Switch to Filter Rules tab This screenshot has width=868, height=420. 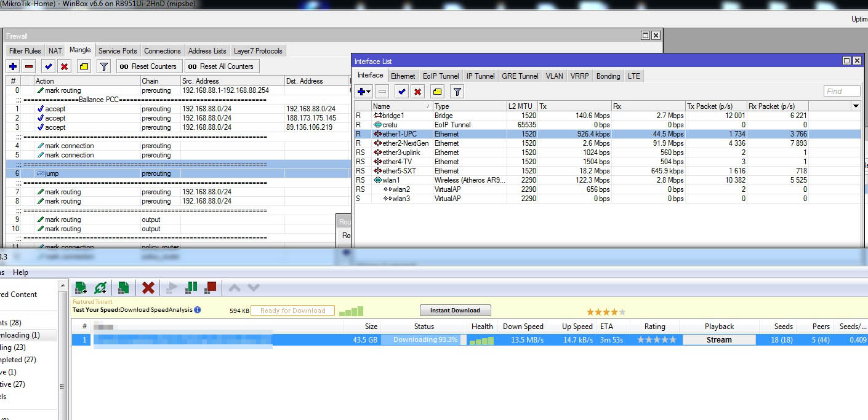(x=25, y=51)
